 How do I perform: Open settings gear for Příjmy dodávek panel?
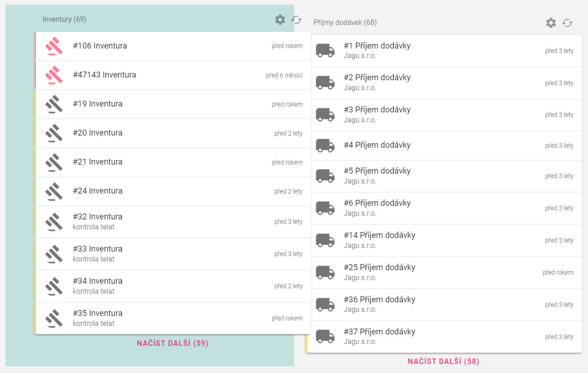pos(551,23)
